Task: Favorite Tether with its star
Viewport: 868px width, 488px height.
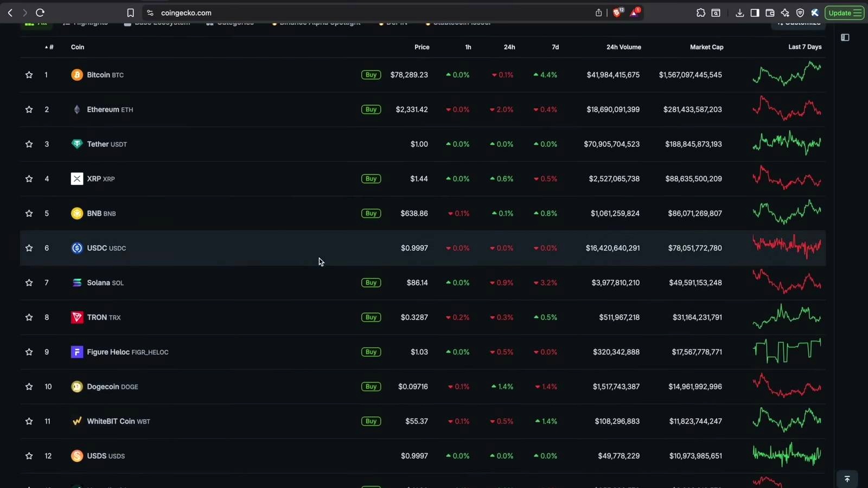Action: (x=29, y=144)
